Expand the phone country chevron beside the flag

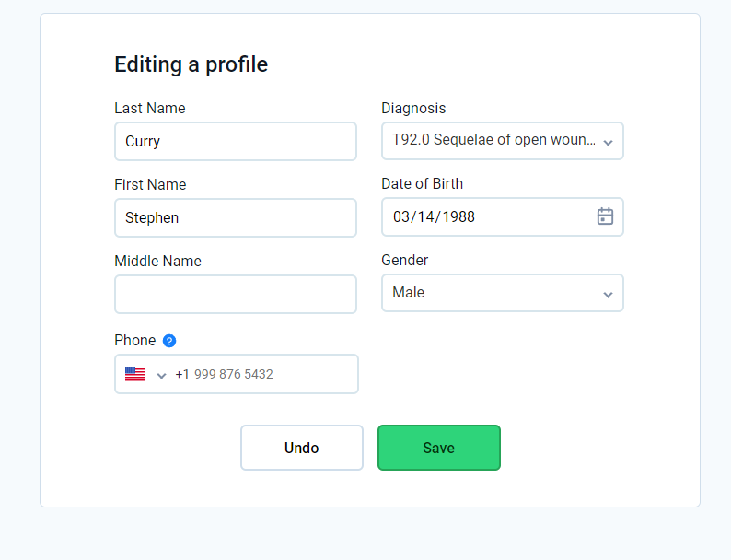161,375
